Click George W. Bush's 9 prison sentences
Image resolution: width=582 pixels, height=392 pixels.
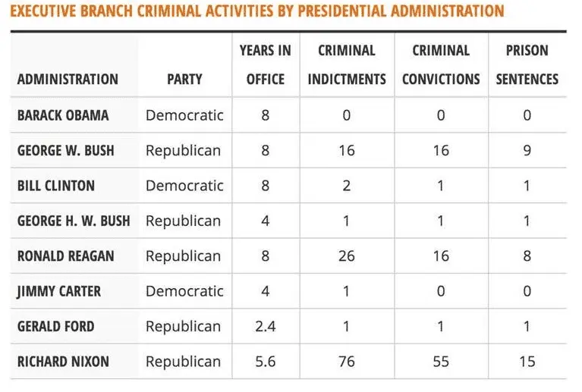coord(527,150)
